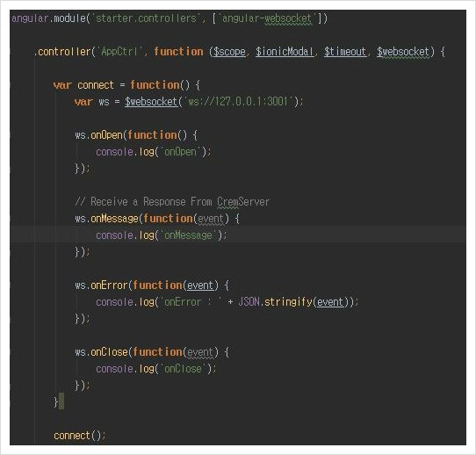
Task: Click the 'onClose' string inside console.log
Action: [x=183, y=369]
